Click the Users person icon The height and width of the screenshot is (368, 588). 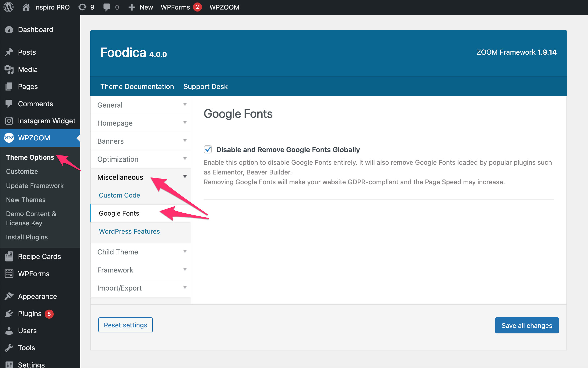[9, 331]
